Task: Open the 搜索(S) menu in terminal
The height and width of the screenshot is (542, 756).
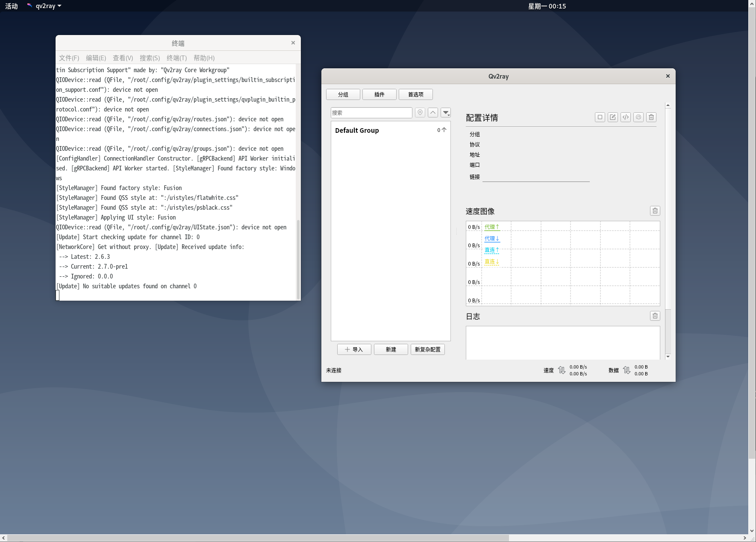Action: point(150,58)
